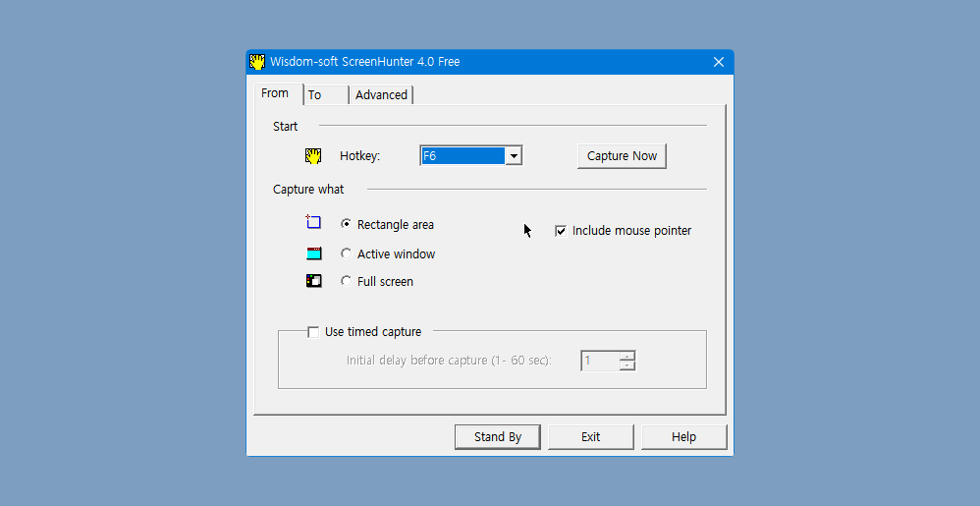Screen dimensions: 980x506
Task: Select the Rectangle area radio button
Action: pos(346,224)
